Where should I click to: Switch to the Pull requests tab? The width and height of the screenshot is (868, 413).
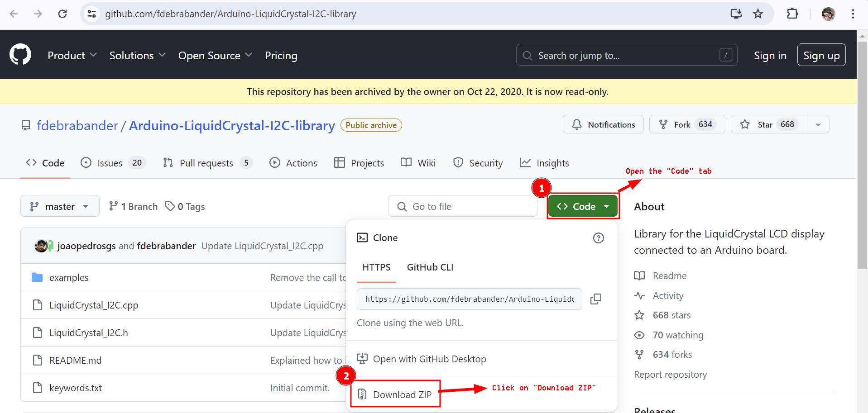(x=207, y=163)
